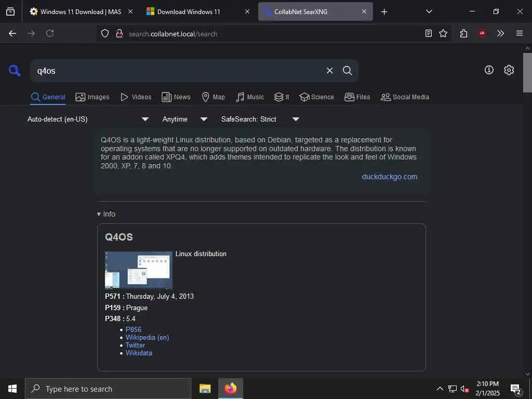Open the SearXNG about info icon

[489, 70]
